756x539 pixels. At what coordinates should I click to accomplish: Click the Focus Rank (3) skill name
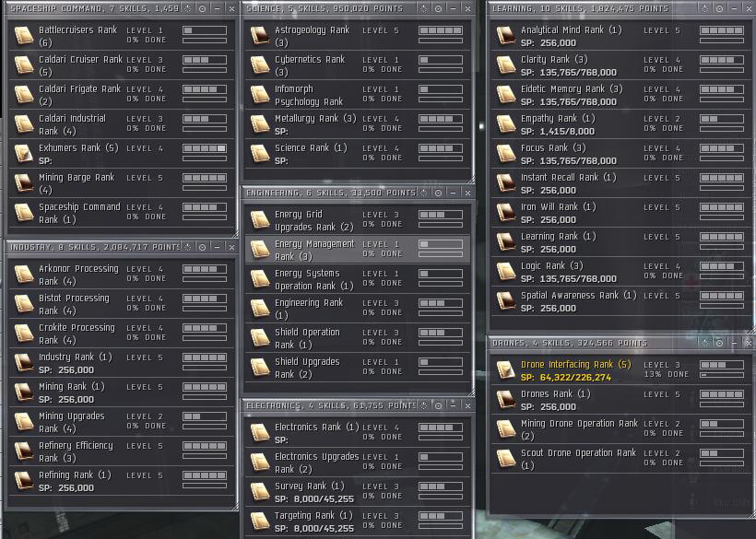click(x=553, y=147)
